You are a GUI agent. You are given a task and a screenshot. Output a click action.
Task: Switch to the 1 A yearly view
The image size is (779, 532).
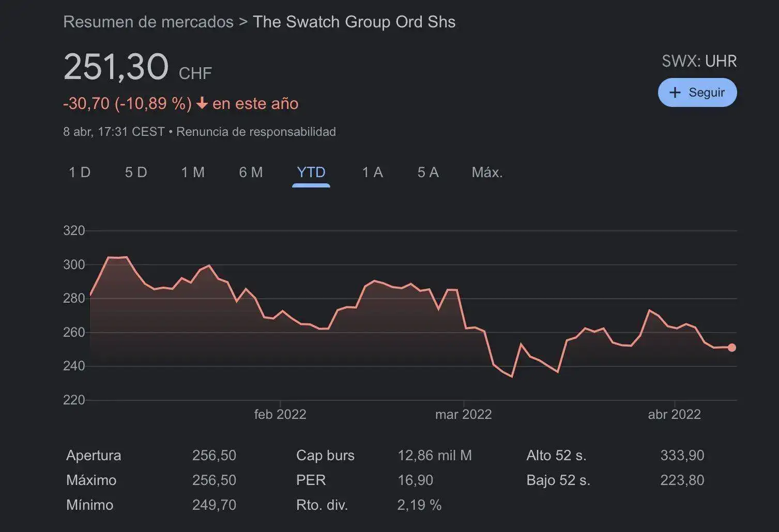[372, 173]
